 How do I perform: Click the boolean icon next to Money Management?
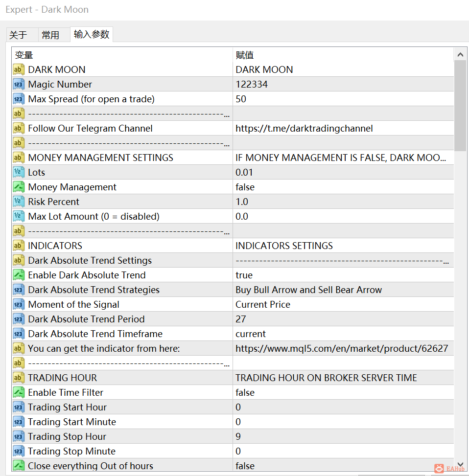pyautogui.click(x=18, y=187)
